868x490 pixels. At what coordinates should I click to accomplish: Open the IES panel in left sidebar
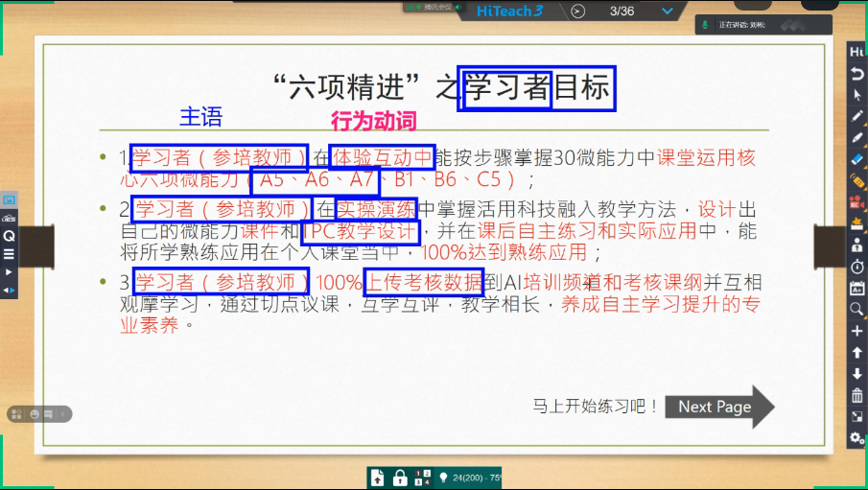click(9, 218)
